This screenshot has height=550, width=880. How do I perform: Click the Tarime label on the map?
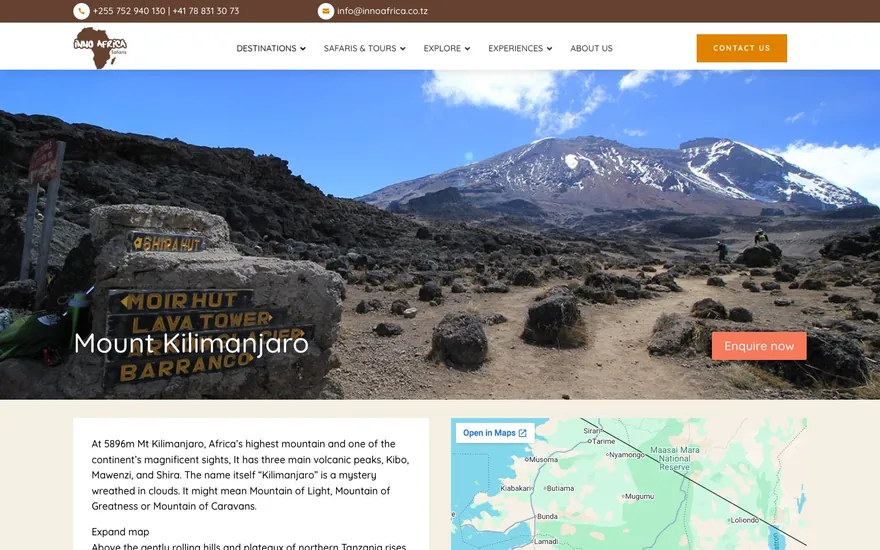click(x=604, y=441)
